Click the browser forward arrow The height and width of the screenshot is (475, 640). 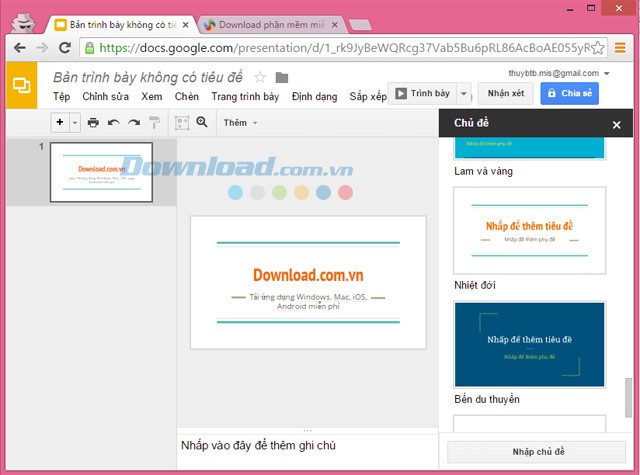tap(42, 48)
